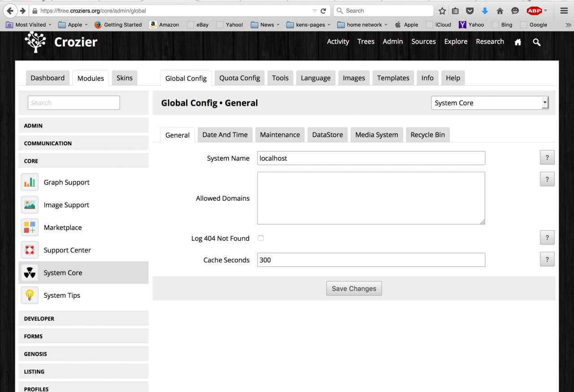Click the Allowed Domains text area
Viewport: 574px width, 392px height.
tap(371, 198)
